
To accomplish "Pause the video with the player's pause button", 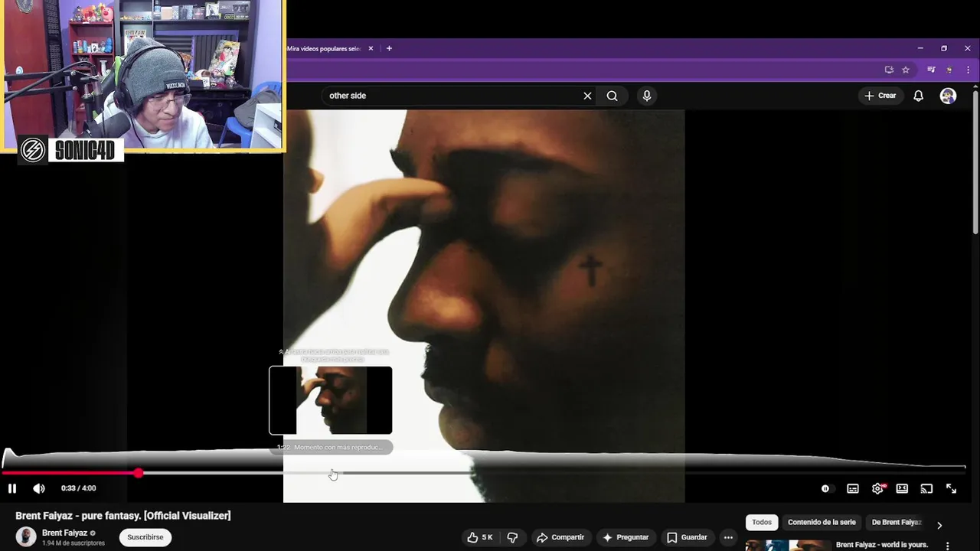I will click(11, 488).
